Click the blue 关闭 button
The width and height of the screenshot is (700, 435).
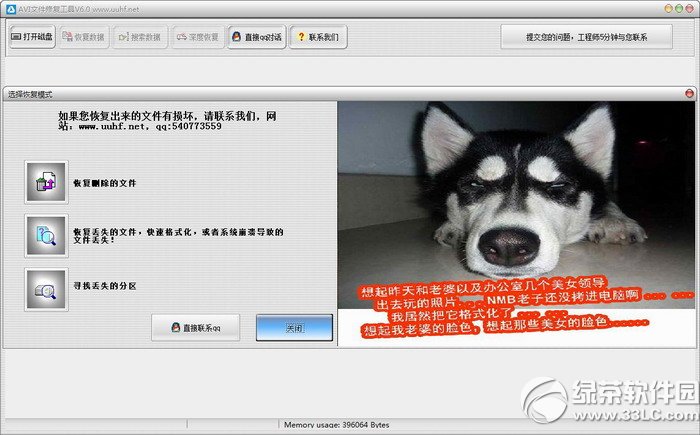[x=294, y=328]
